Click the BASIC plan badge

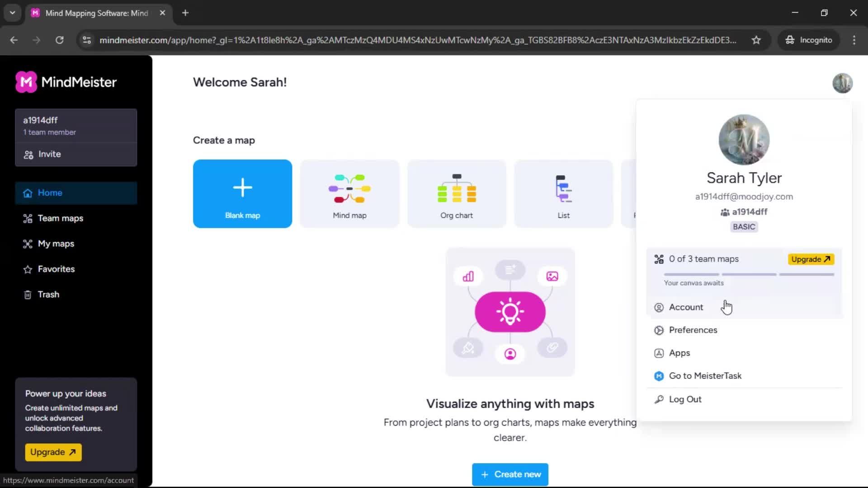[744, 227]
